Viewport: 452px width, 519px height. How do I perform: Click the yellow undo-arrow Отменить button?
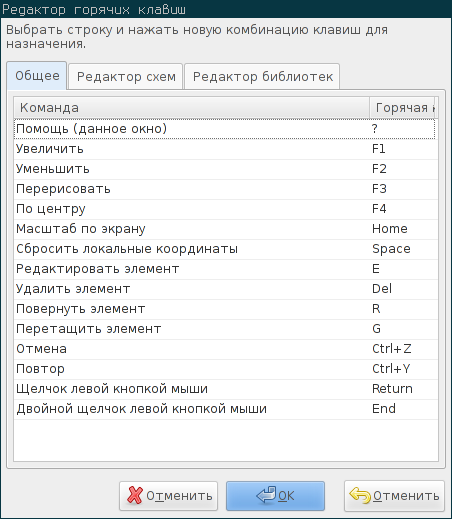coord(394,496)
